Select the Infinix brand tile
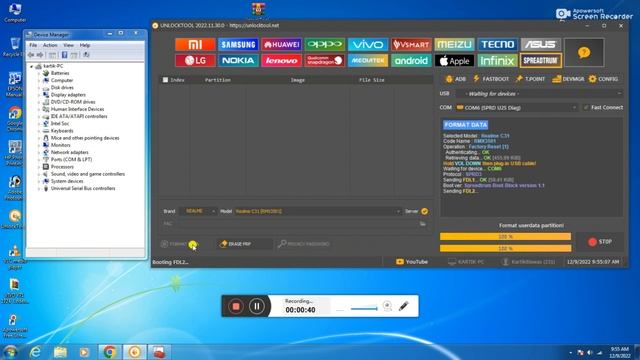 [x=497, y=60]
